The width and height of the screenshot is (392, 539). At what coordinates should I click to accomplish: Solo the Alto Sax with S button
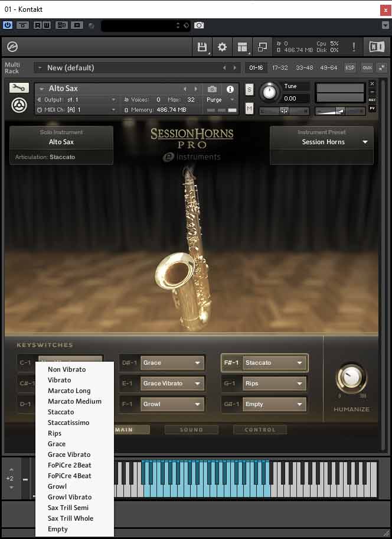(249, 89)
